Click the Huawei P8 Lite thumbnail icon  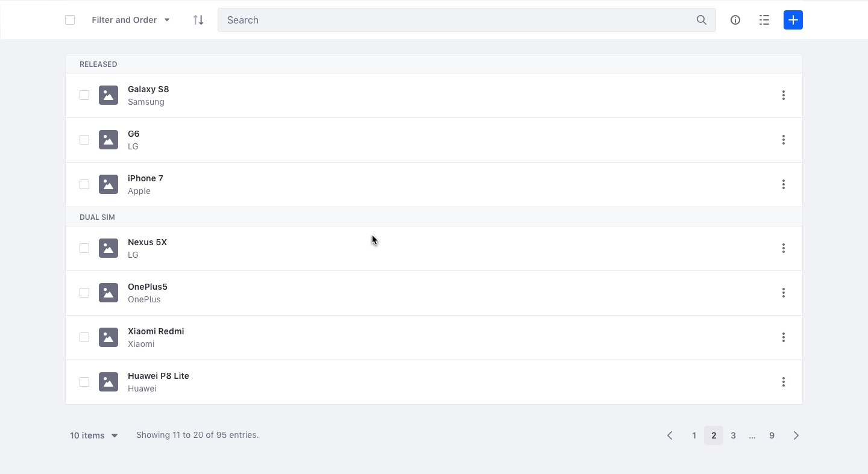tap(108, 382)
